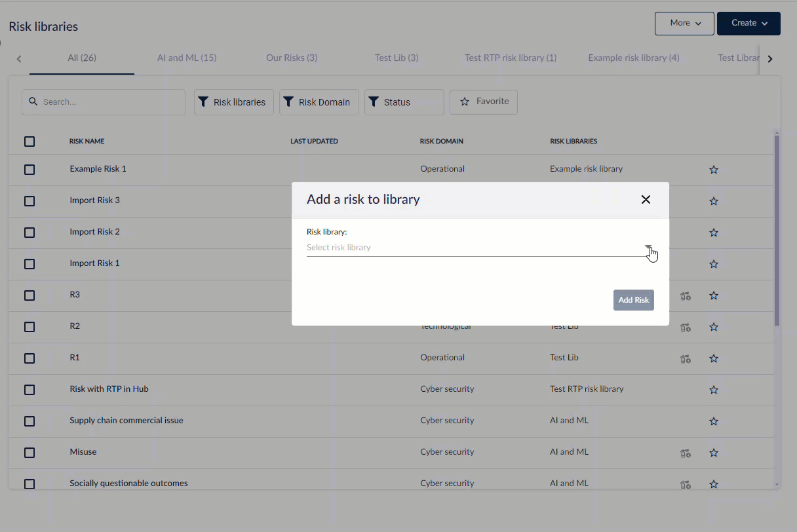This screenshot has width=797, height=532.
Task: Expand the Select risk library dropdown
Action: pos(648,248)
